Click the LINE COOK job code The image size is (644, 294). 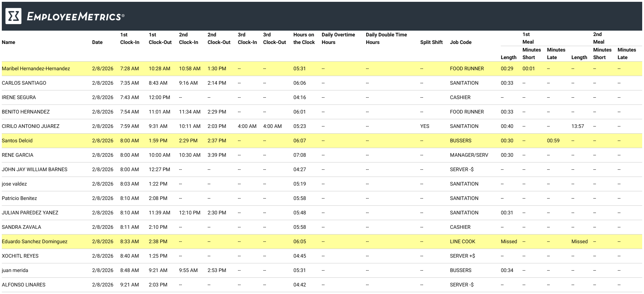point(462,241)
